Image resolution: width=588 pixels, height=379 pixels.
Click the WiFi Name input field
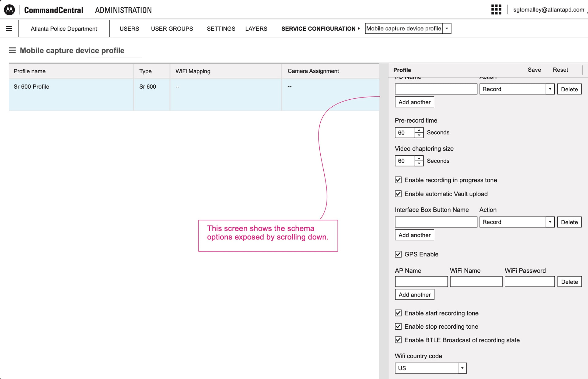pos(476,282)
